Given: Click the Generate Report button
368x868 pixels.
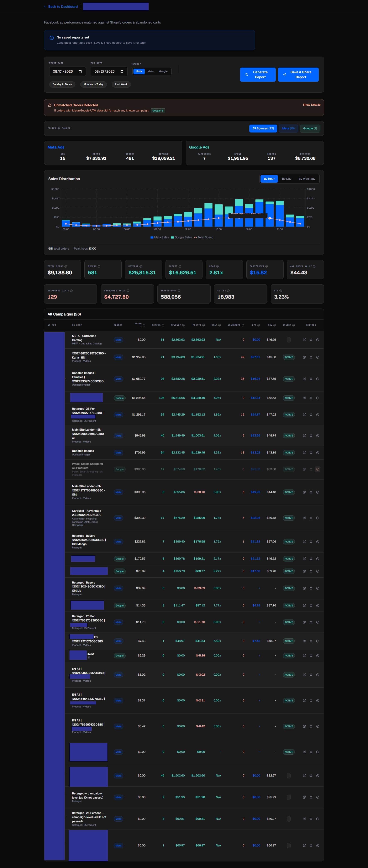Looking at the screenshot, I should (258, 75).
